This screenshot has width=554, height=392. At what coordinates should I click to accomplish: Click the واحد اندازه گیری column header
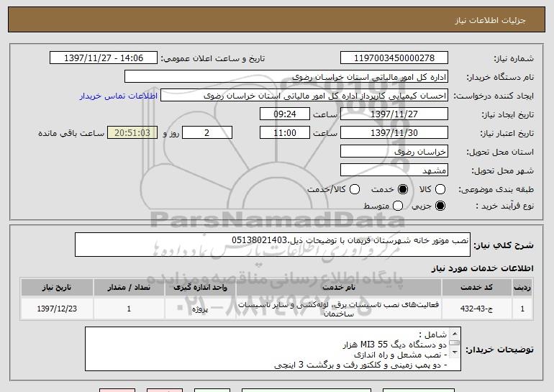[200, 287]
